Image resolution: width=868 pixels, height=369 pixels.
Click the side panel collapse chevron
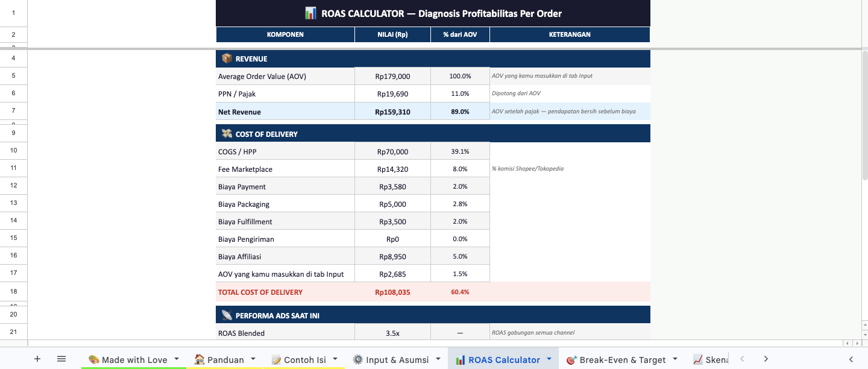[x=851, y=359]
